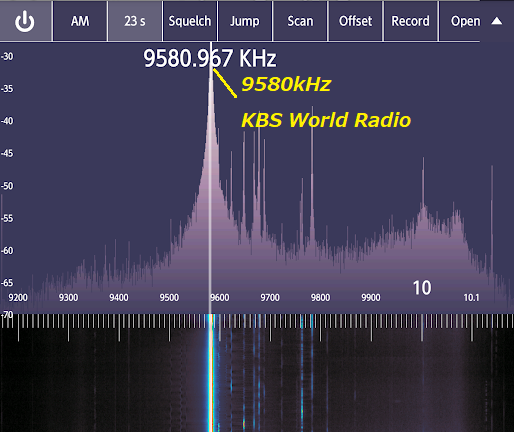Toggle the receiver power button

(26, 21)
